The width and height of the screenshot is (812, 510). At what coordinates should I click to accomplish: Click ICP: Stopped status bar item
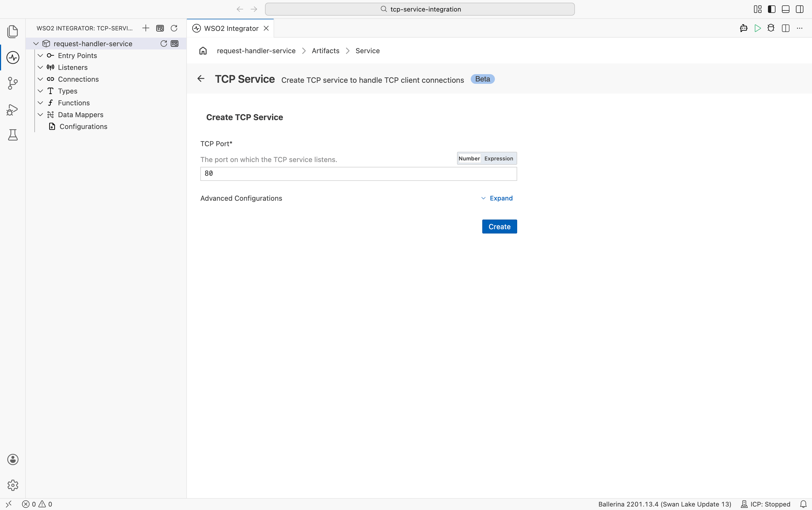[765, 504]
